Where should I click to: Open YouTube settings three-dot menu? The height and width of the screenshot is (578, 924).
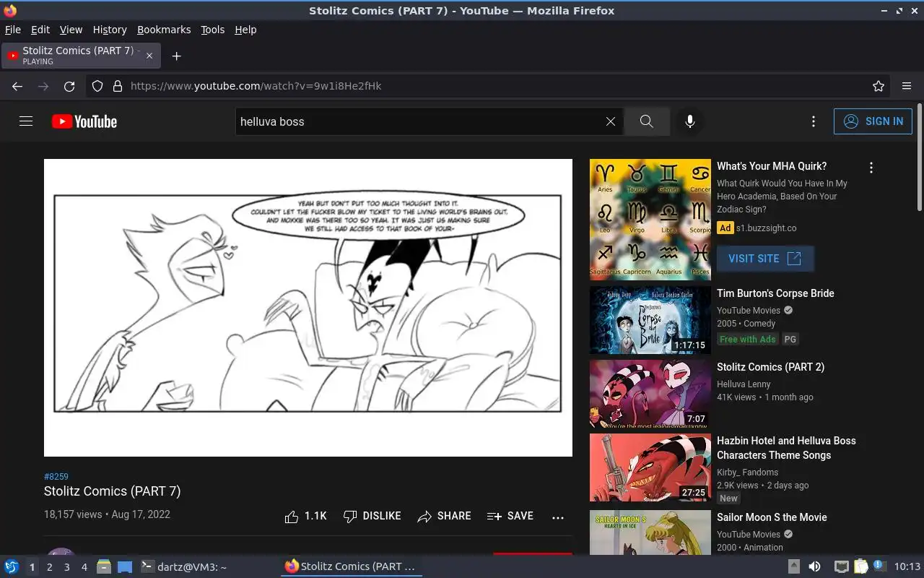point(814,121)
